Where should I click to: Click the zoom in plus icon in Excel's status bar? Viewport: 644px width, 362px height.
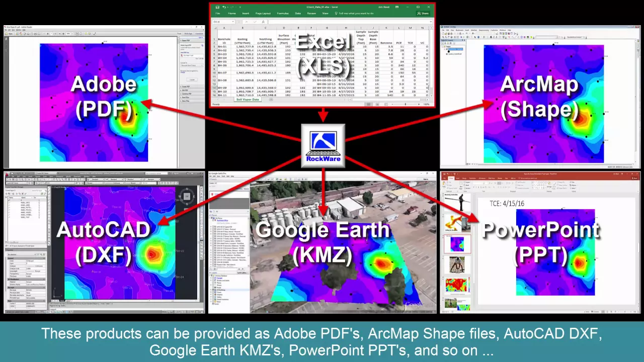[419, 104]
